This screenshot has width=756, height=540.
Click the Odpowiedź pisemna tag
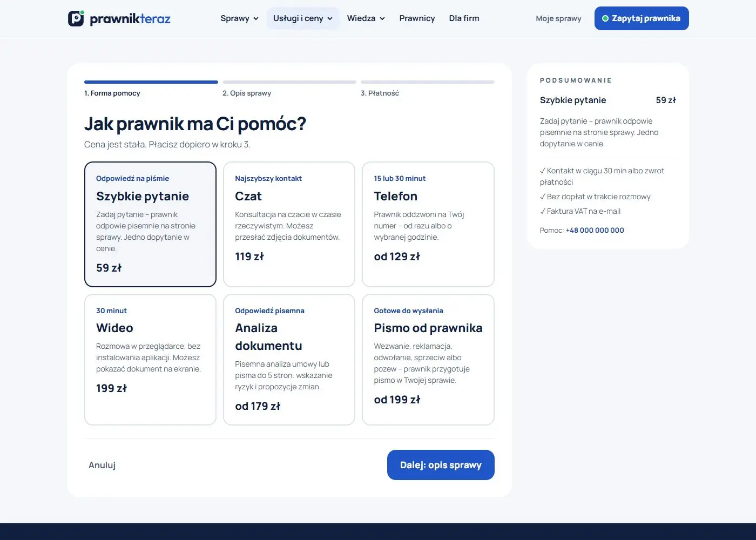(x=269, y=310)
